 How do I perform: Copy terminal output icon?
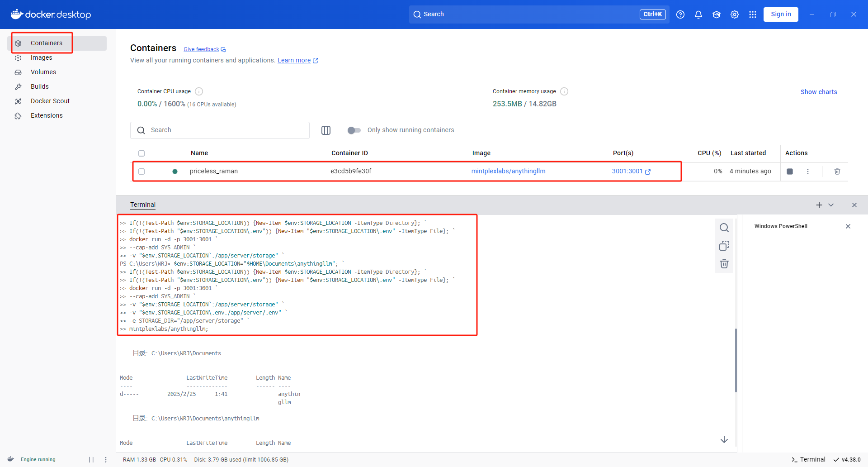(724, 246)
